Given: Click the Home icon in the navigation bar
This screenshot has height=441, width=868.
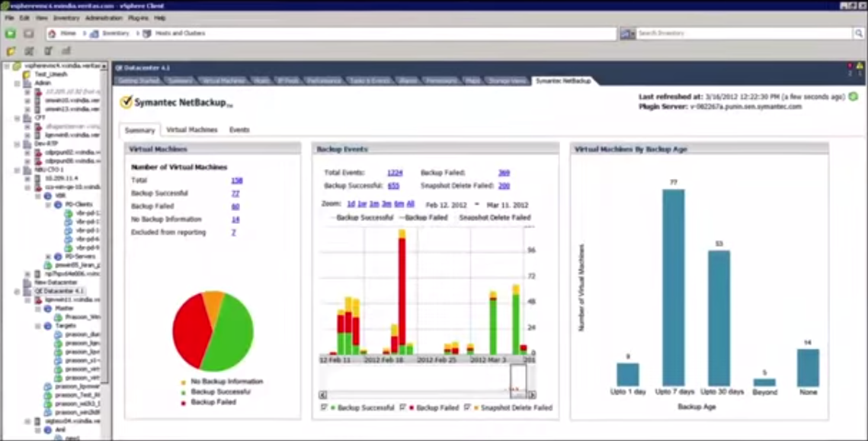Looking at the screenshot, I should (x=52, y=34).
